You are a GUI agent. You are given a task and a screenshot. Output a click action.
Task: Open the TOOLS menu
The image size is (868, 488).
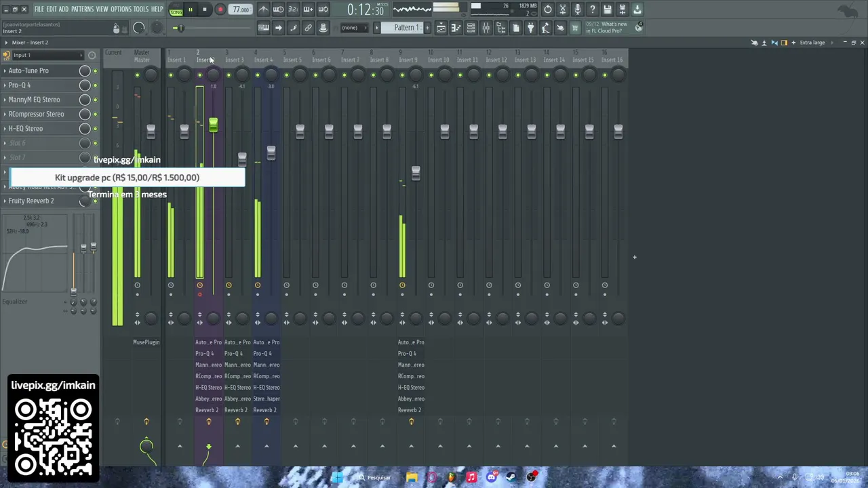141,9
